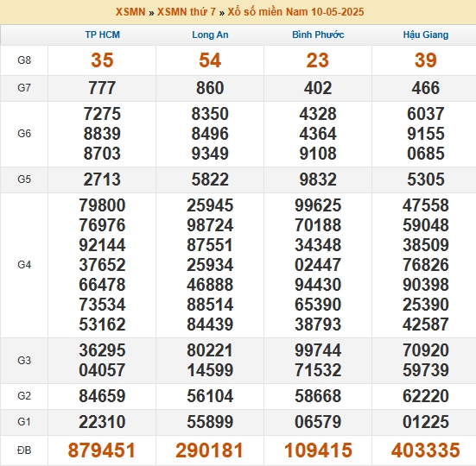Open Xổ số miền Nam 10-05-2025 link
Screen dimensions: 476x466
(x=295, y=12)
